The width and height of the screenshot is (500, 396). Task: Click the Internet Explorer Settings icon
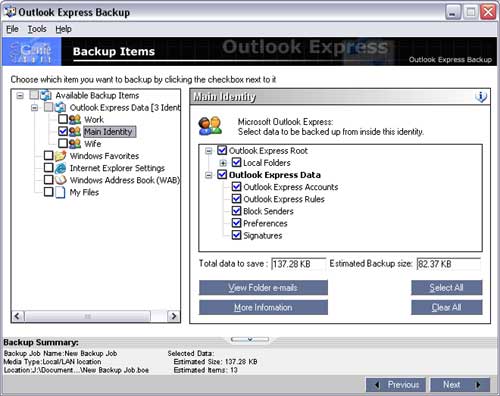coord(60,168)
